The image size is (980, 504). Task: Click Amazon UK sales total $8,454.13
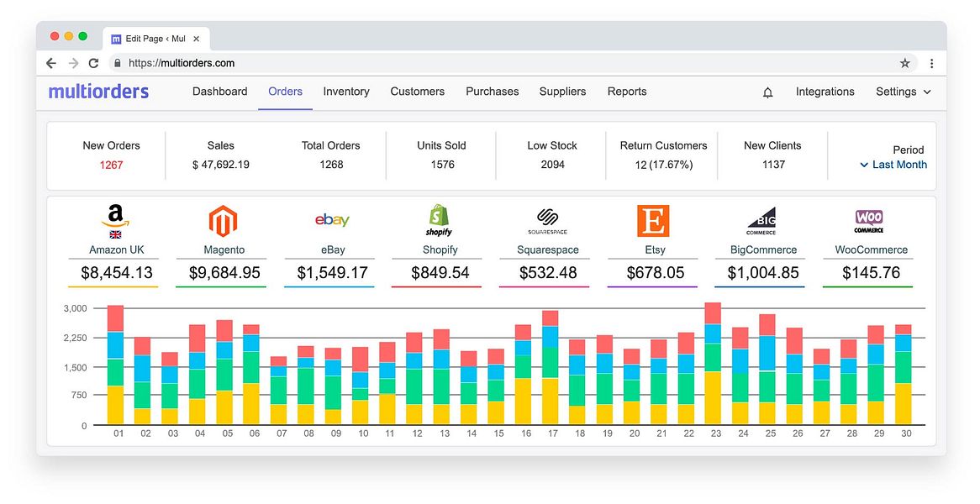116,273
